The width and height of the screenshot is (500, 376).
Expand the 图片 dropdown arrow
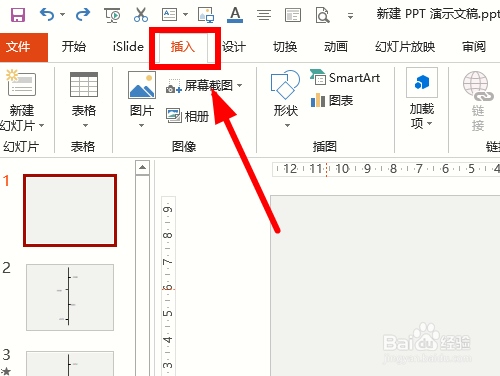(141, 125)
